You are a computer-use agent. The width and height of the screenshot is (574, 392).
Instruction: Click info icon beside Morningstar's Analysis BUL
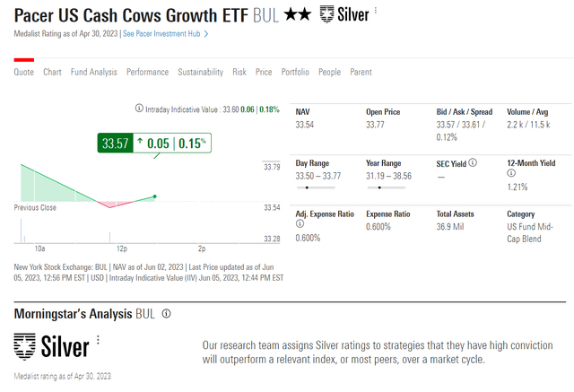[x=166, y=314]
